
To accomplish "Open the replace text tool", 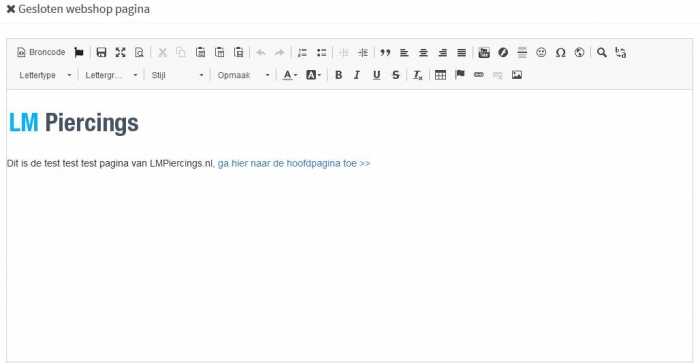I will pos(621,53).
